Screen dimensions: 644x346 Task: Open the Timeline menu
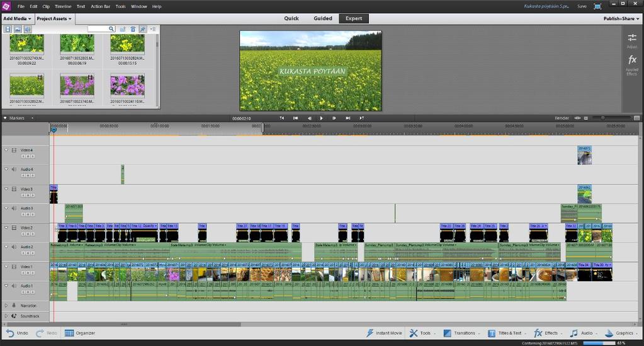63,6
